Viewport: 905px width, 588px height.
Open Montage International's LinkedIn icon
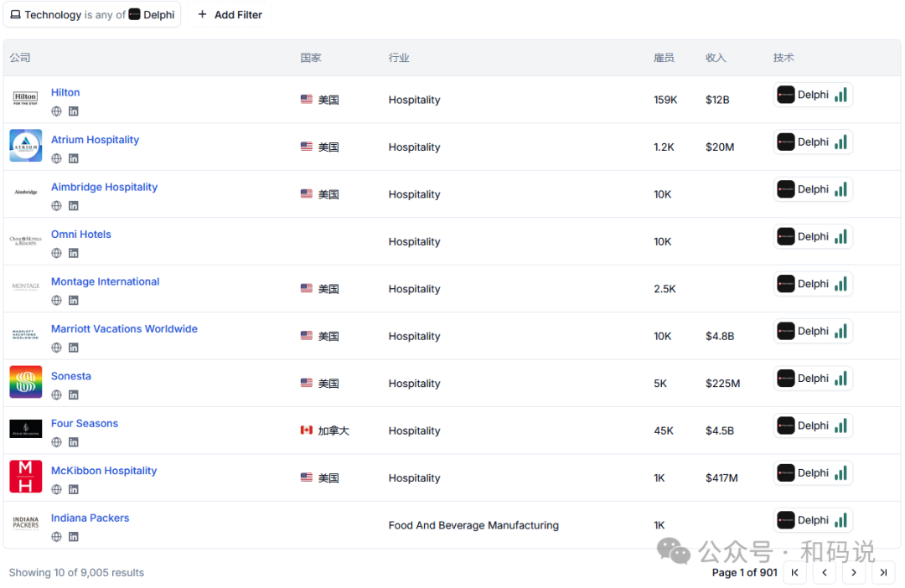point(73,301)
